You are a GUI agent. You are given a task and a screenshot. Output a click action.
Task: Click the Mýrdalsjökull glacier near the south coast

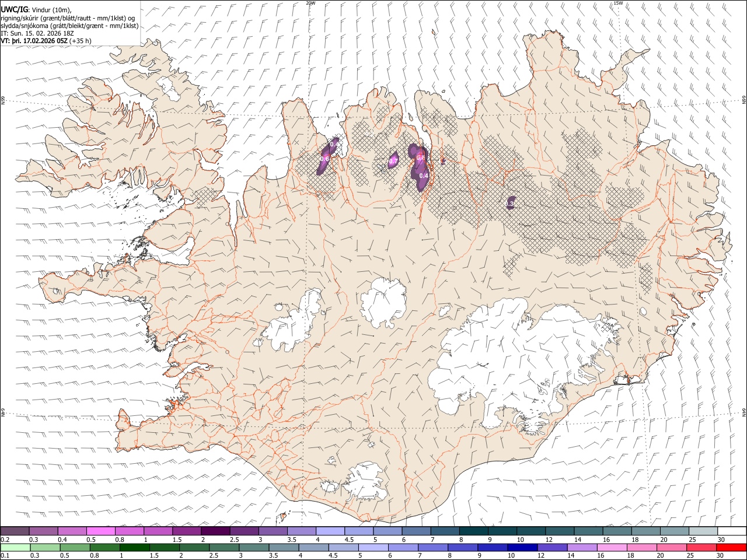[365, 481]
